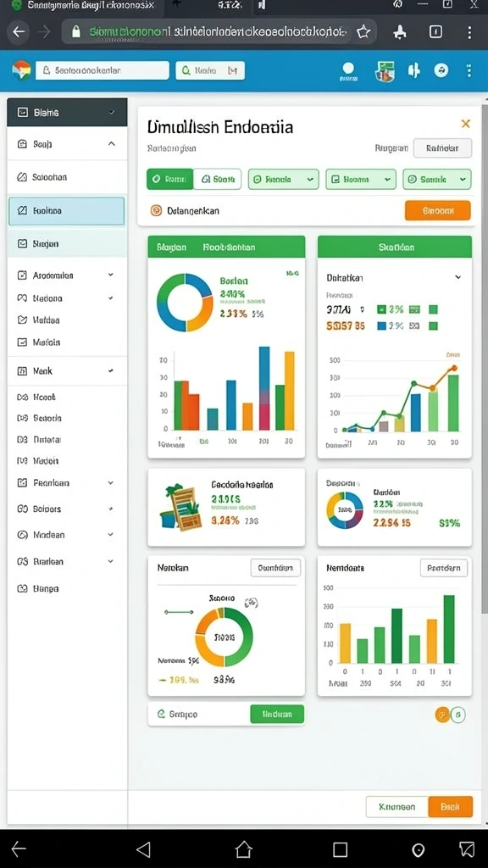The height and width of the screenshot is (868, 488).
Task: Click the avatar picture icon in the blue header
Action: click(385, 71)
